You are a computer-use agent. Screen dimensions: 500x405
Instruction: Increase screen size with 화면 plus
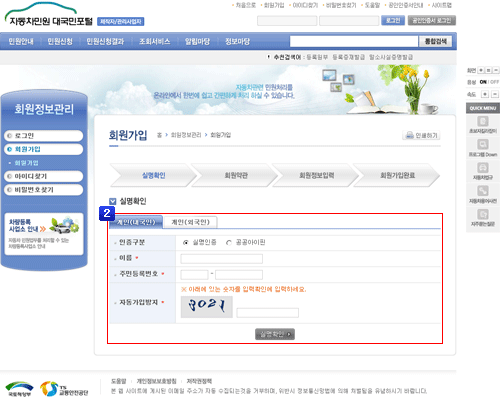(481, 70)
